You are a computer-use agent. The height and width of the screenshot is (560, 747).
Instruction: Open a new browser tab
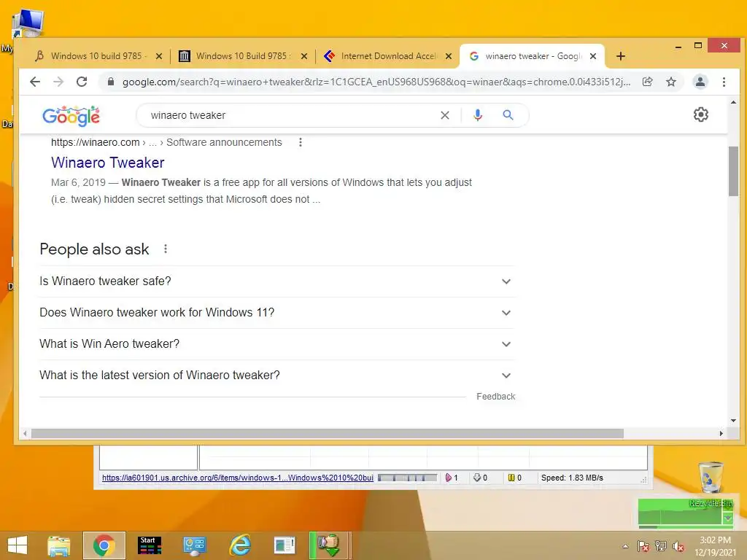click(620, 56)
